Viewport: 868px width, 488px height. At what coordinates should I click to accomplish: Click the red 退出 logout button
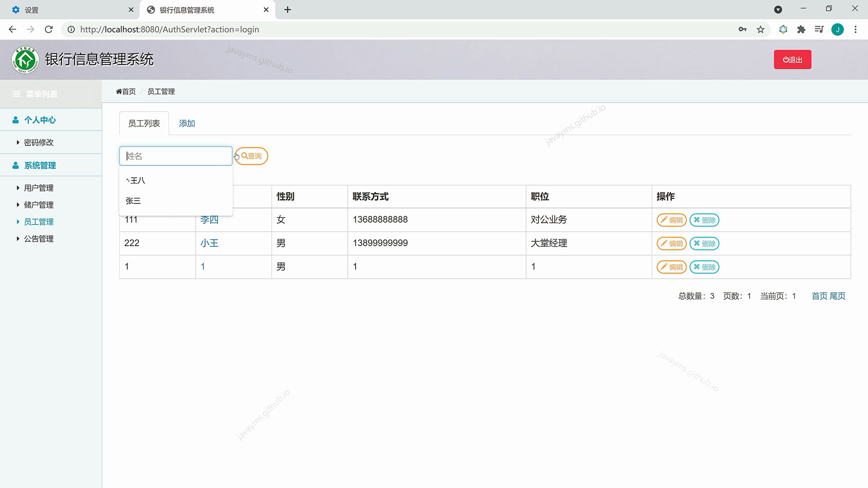tap(792, 60)
